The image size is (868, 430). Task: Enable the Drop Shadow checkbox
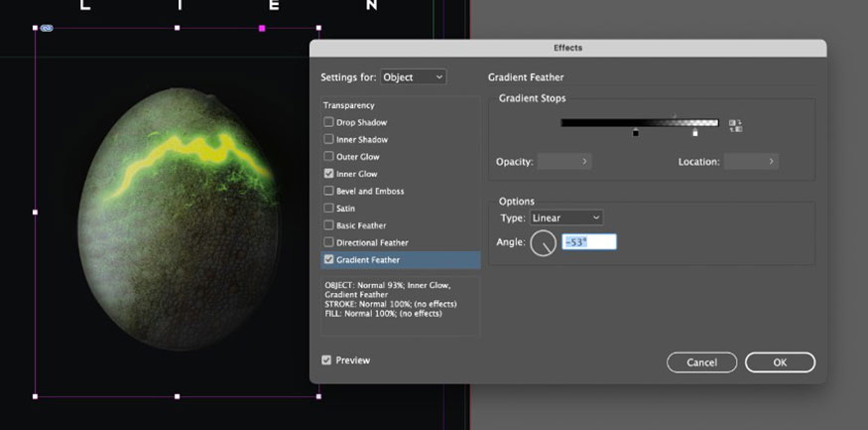pyautogui.click(x=328, y=122)
